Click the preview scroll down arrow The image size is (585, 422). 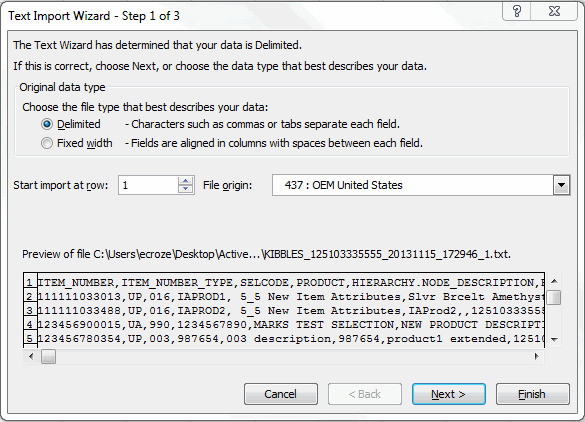click(554, 339)
